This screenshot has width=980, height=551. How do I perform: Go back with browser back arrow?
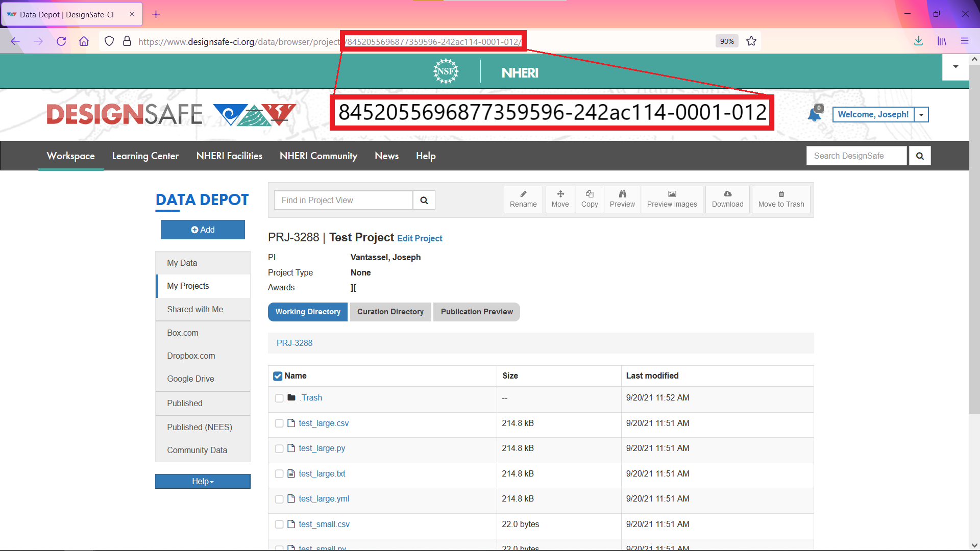pyautogui.click(x=15, y=41)
